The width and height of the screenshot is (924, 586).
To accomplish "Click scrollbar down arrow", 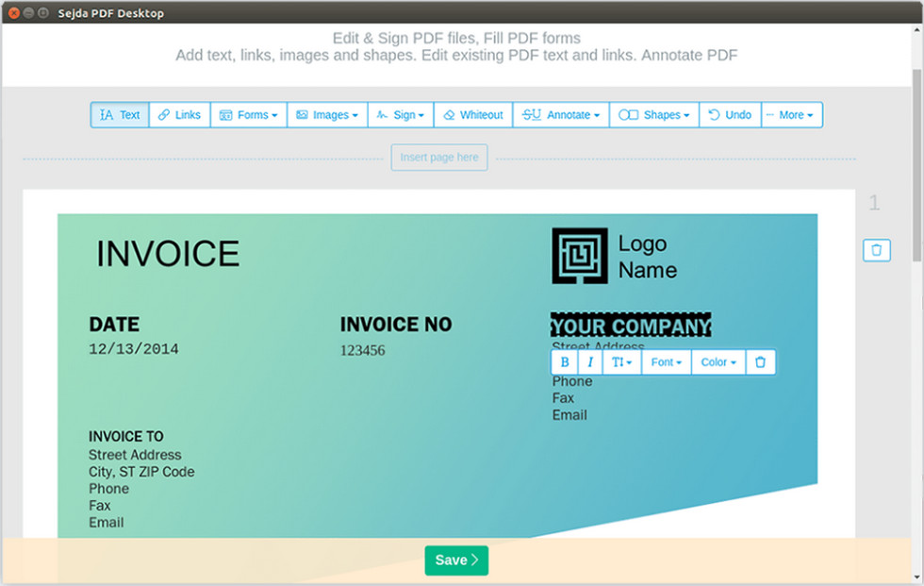I will pos(916,578).
